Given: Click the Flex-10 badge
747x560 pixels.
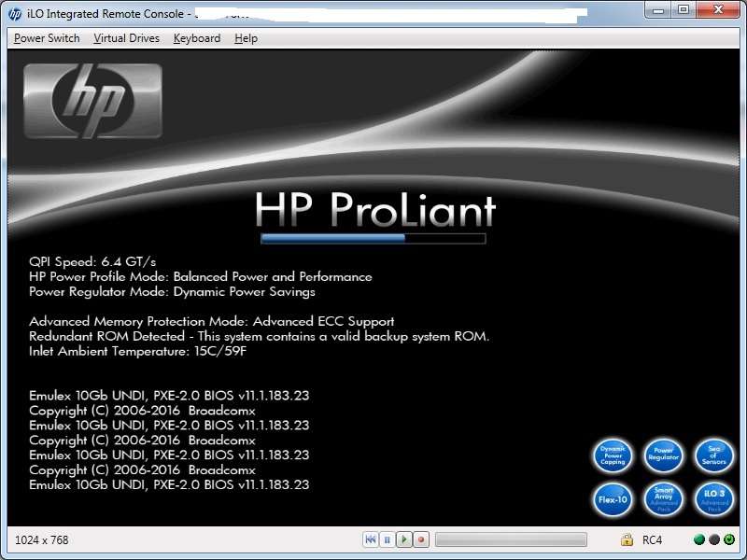Looking at the screenshot, I should [x=613, y=499].
